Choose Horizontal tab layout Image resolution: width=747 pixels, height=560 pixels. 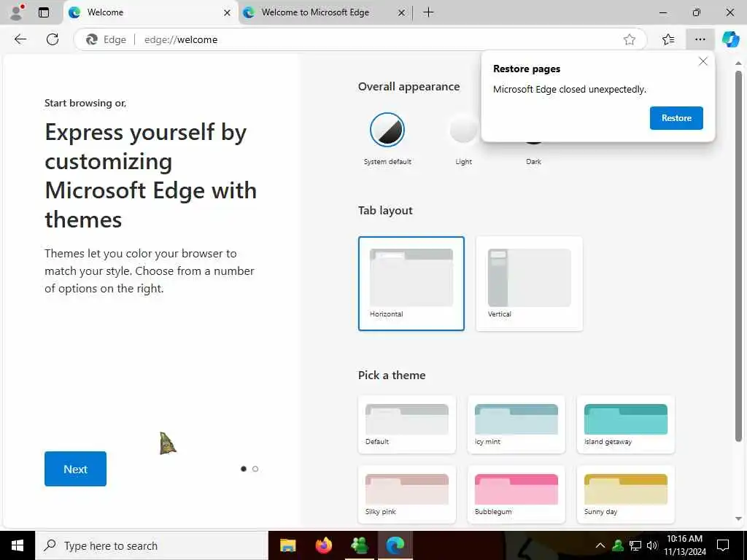click(411, 284)
